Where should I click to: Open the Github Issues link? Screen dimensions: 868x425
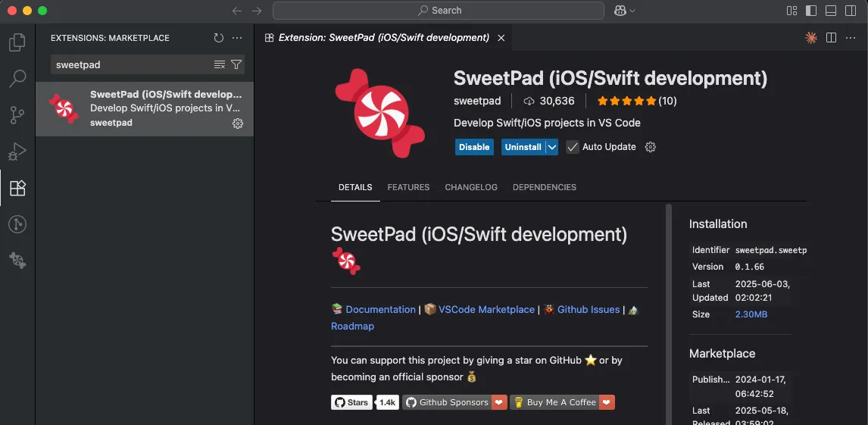point(589,309)
